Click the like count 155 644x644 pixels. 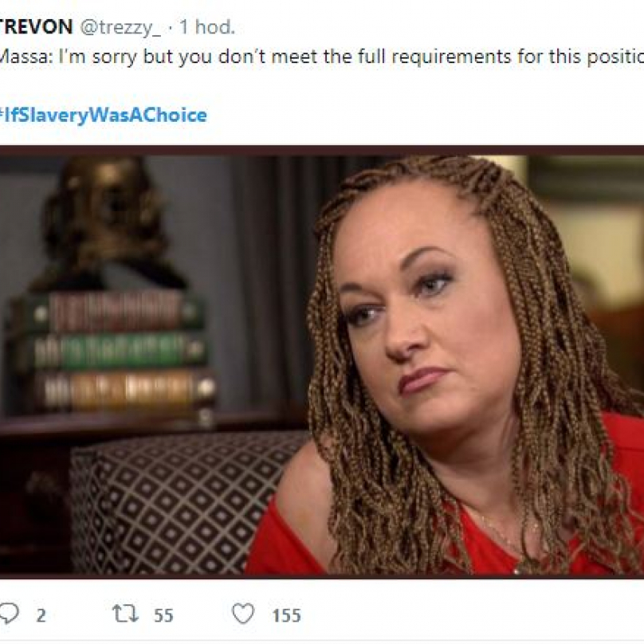pyautogui.click(x=287, y=615)
